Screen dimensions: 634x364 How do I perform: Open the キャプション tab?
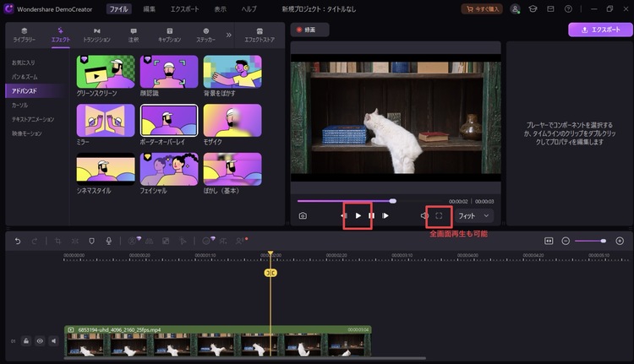point(169,35)
